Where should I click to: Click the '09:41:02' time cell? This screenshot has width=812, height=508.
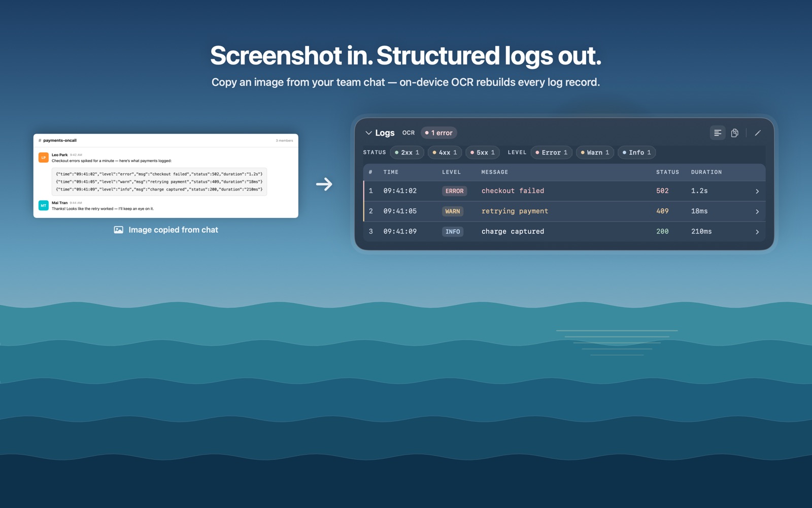point(400,191)
